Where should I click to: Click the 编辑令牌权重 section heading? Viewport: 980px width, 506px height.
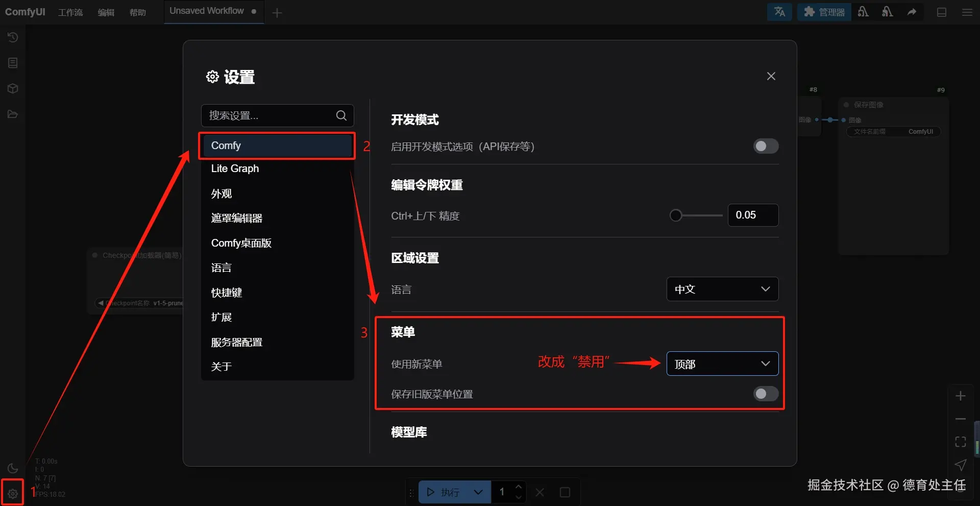pyautogui.click(x=427, y=185)
